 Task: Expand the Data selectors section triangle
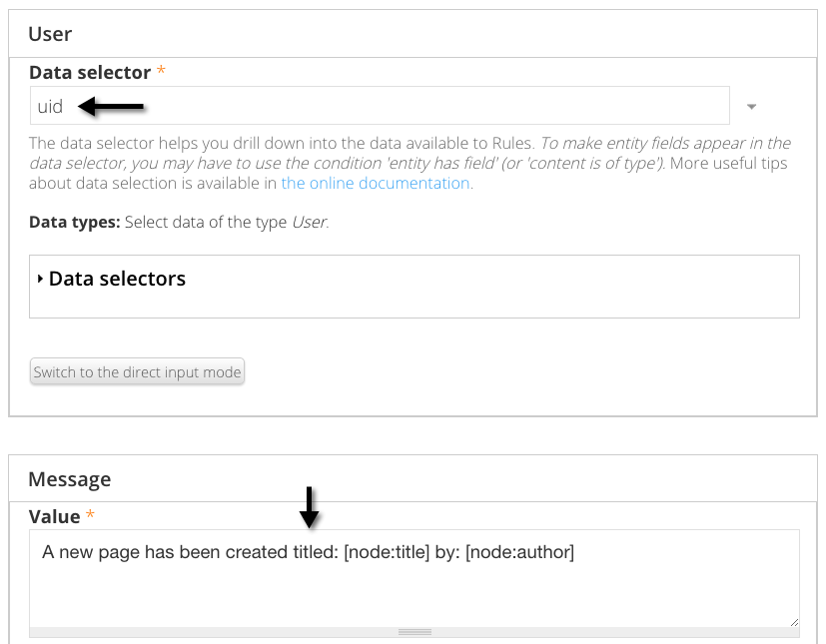(x=40, y=280)
